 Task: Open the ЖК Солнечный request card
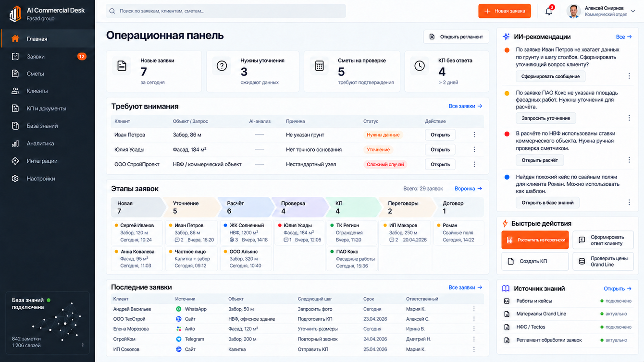246,232
